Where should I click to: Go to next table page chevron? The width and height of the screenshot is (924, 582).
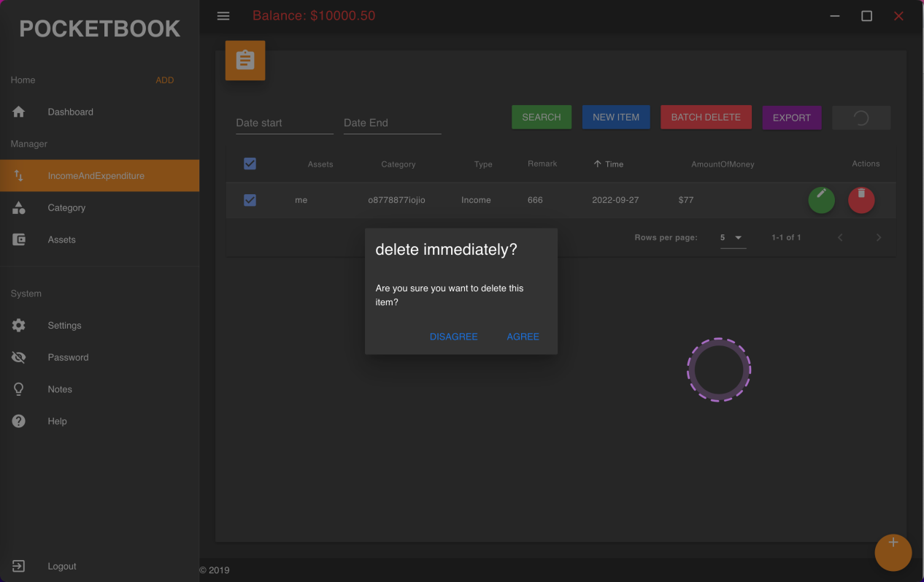tap(878, 238)
